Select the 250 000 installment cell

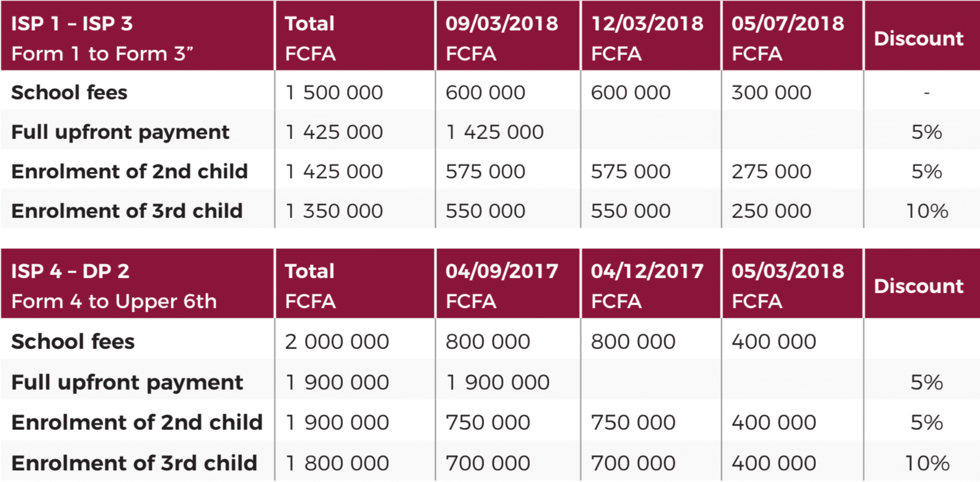click(771, 211)
